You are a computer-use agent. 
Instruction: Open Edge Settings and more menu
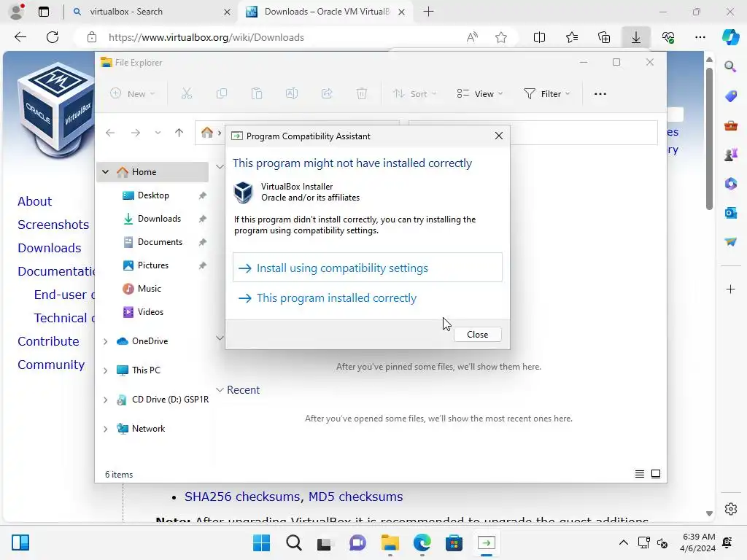700,37
